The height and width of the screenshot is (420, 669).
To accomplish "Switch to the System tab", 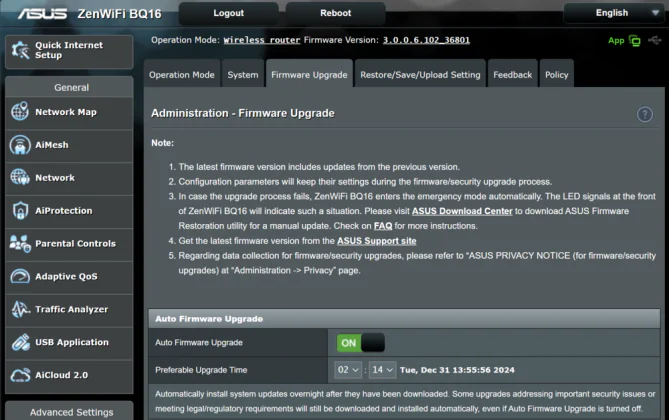I will (243, 74).
